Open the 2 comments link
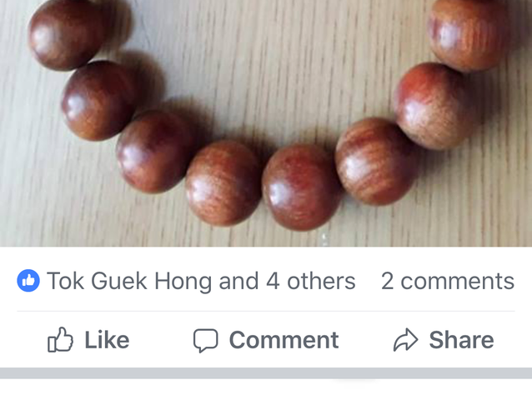The height and width of the screenshot is (400, 532). pos(448,281)
